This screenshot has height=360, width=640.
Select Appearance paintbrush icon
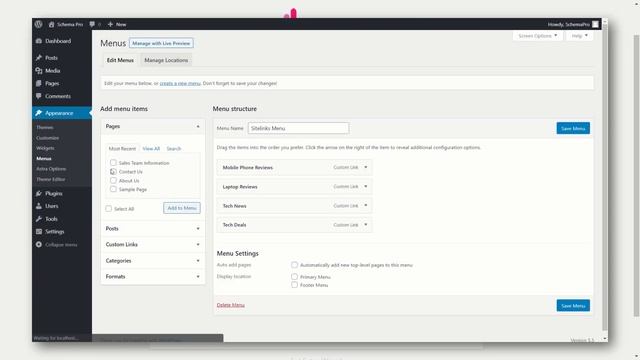point(39,113)
